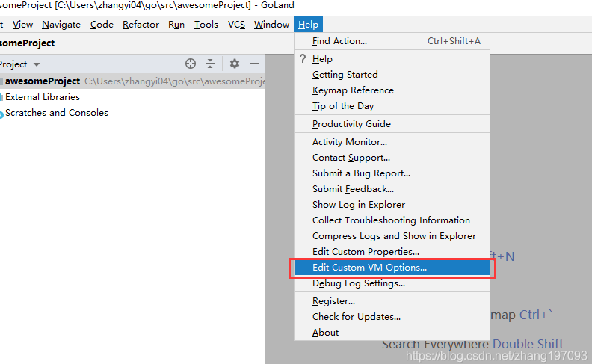Choose Register... menu item
The height and width of the screenshot is (364, 592).
(392, 301)
